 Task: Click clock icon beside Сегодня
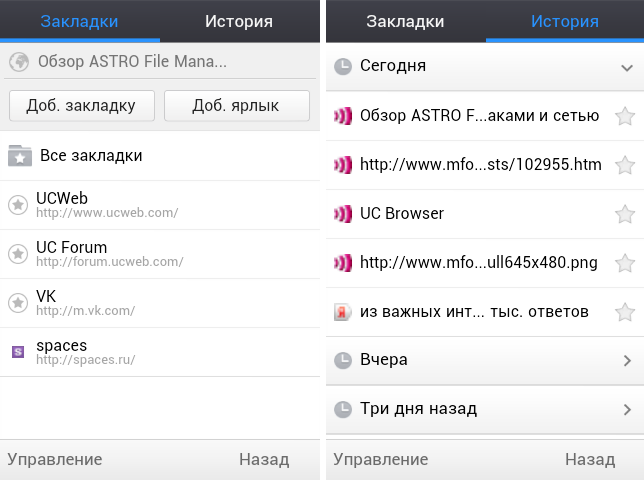click(x=343, y=67)
